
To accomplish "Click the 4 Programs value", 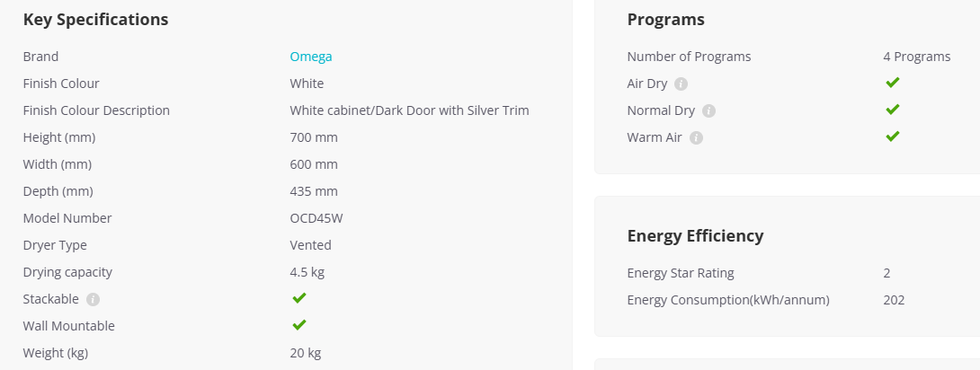I will coord(917,57).
